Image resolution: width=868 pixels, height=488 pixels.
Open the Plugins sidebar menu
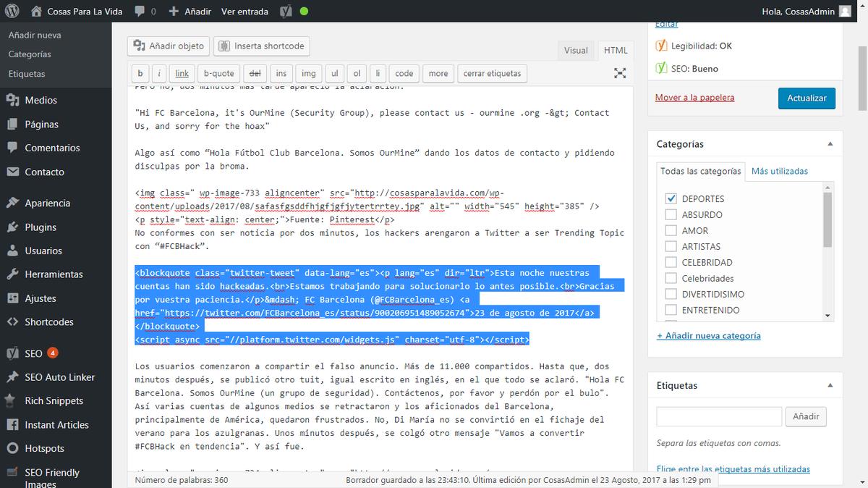[x=41, y=227]
